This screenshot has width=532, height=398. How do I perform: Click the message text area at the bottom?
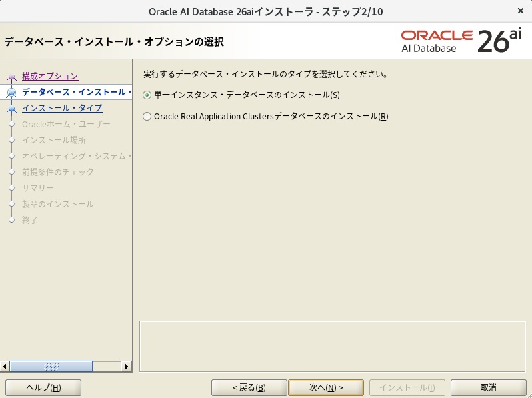[332, 346]
